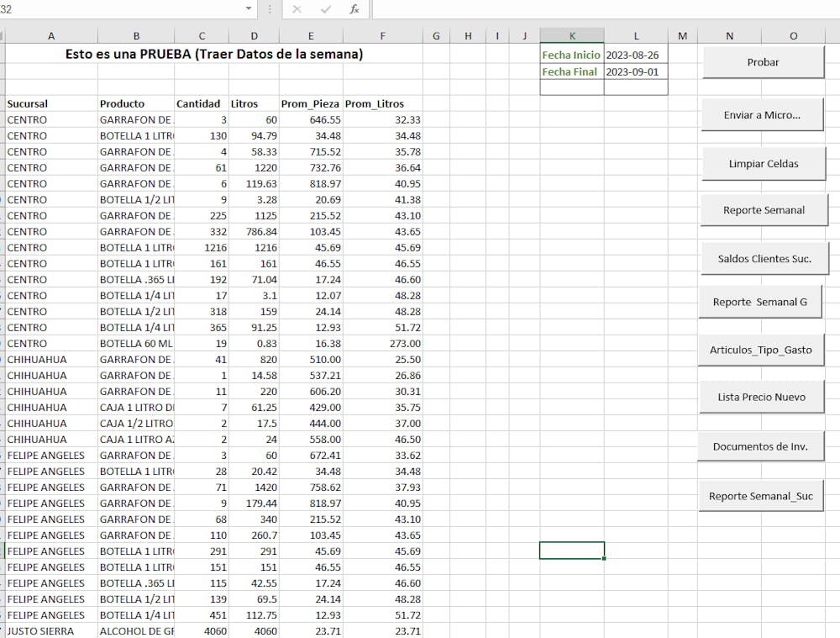Launch the Reporte Semanal macro button
Image resolution: width=840 pixels, height=638 pixels.
click(x=763, y=208)
